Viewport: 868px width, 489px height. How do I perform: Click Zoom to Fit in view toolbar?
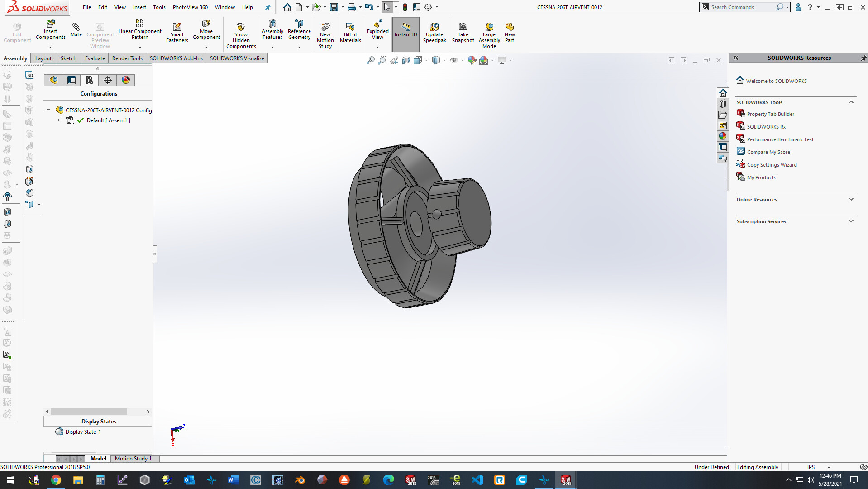[371, 60]
